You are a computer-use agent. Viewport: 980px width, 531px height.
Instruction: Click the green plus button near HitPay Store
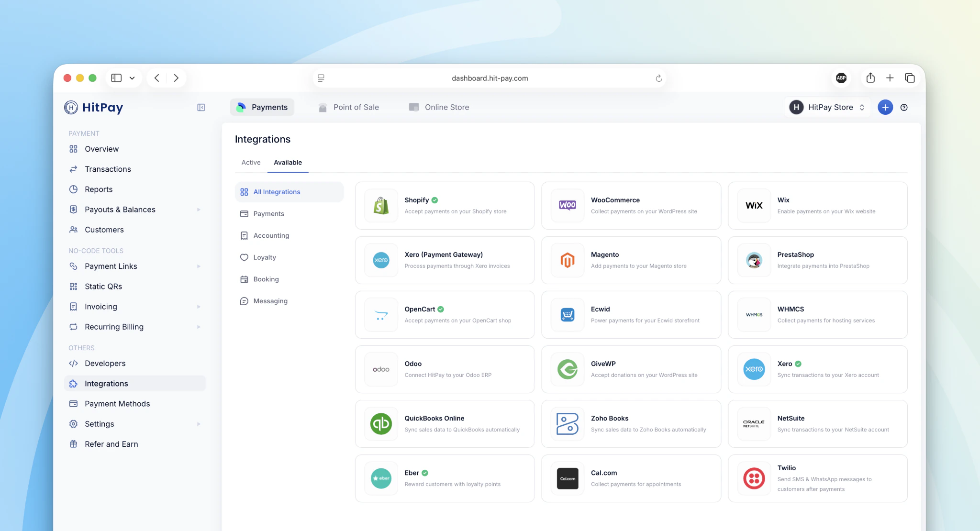[885, 107]
